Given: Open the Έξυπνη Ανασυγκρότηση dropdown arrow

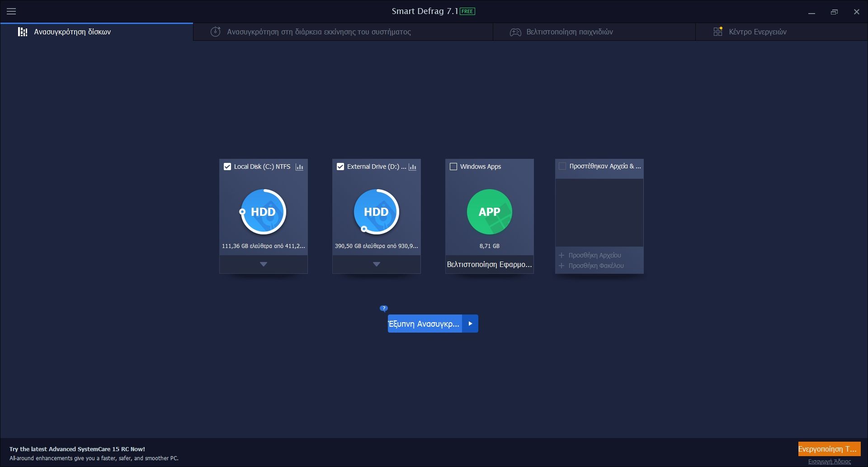Looking at the screenshot, I should click(x=470, y=324).
